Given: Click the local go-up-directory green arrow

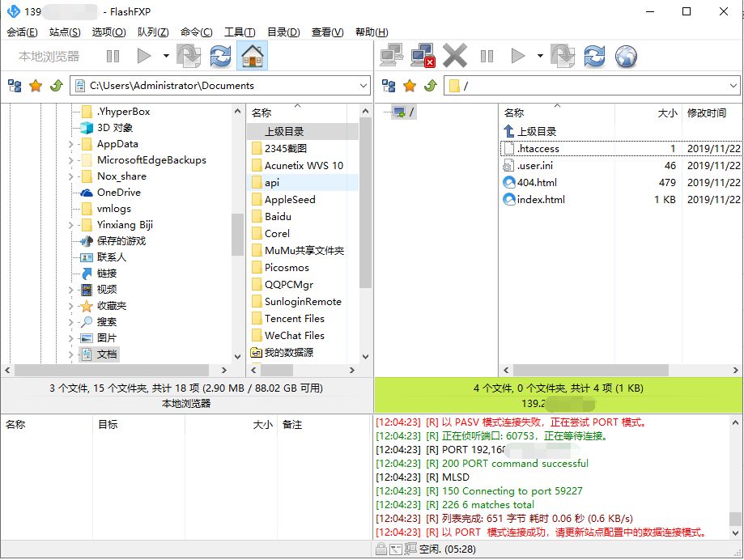Looking at the screenshot, I should (57, 86).
